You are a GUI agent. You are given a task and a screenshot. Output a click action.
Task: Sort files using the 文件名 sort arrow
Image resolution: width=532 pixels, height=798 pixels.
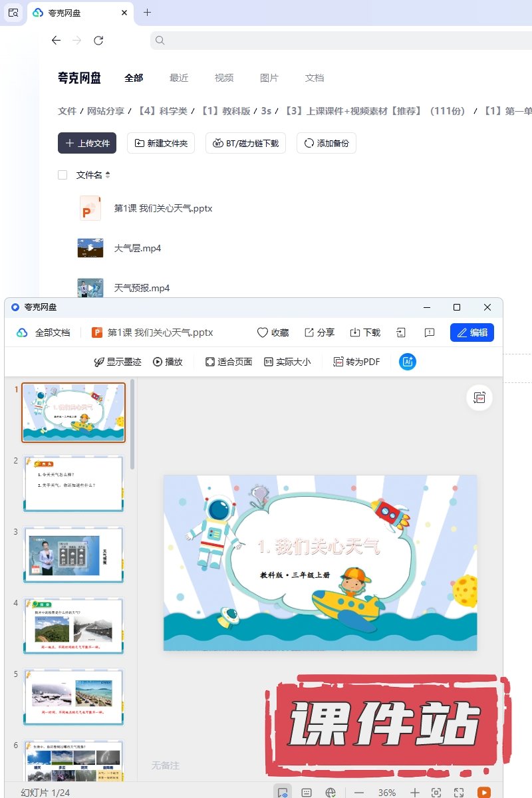tap(108, 175)
